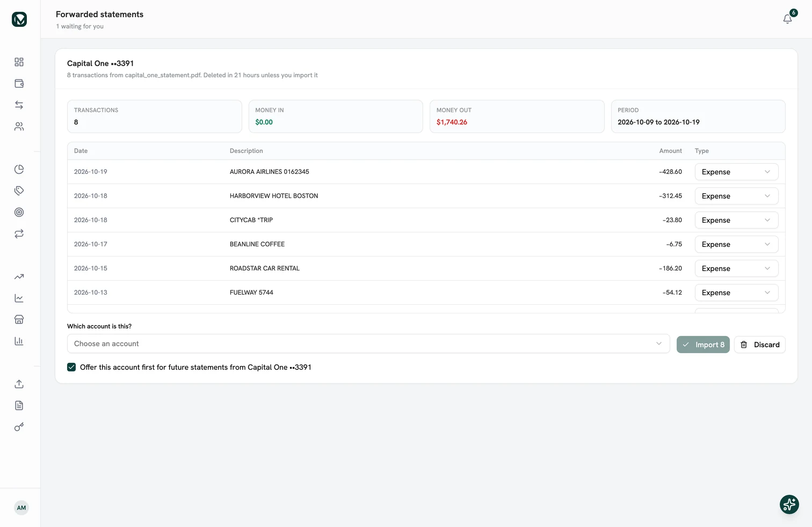Open the tags icon in the sidebar
Screen dimensions: 812x527
[19, 191]
